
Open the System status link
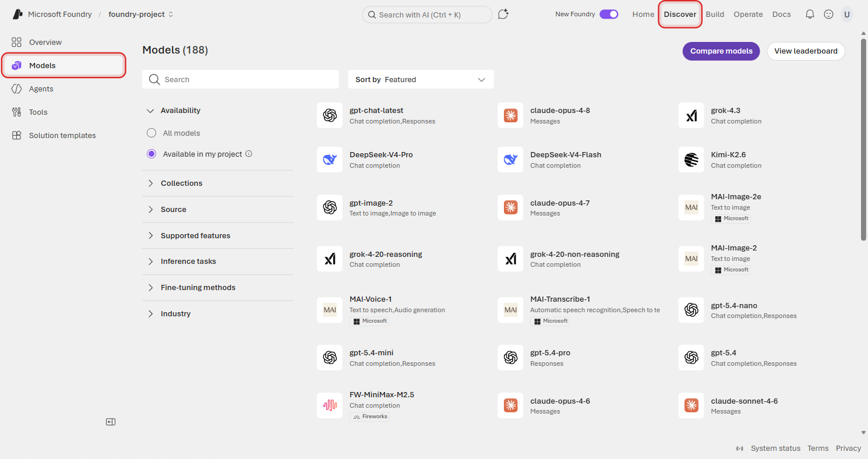point(775,449)
